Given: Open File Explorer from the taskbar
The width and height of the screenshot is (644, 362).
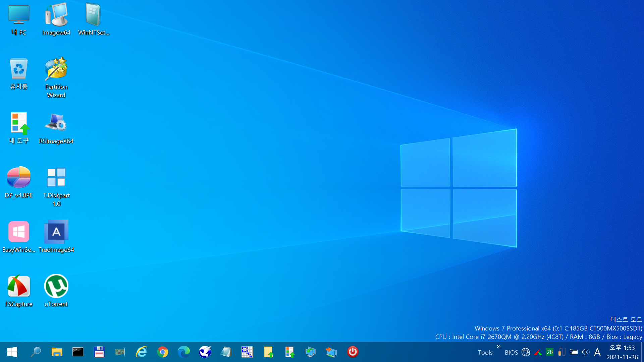Looking at the screenshot, I should [x=57, y=352].
